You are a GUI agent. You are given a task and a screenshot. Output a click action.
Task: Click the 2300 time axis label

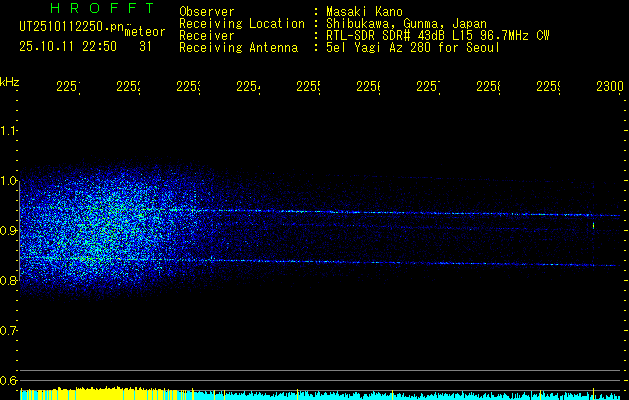tap(610, 86)
